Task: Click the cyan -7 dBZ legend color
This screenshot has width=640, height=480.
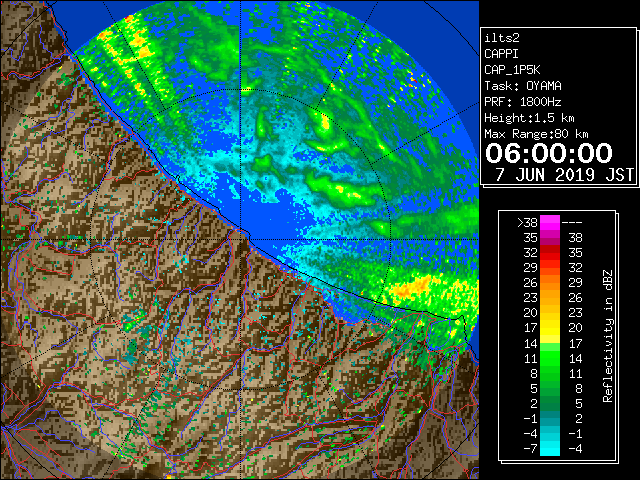Action: tap(550, 448)
